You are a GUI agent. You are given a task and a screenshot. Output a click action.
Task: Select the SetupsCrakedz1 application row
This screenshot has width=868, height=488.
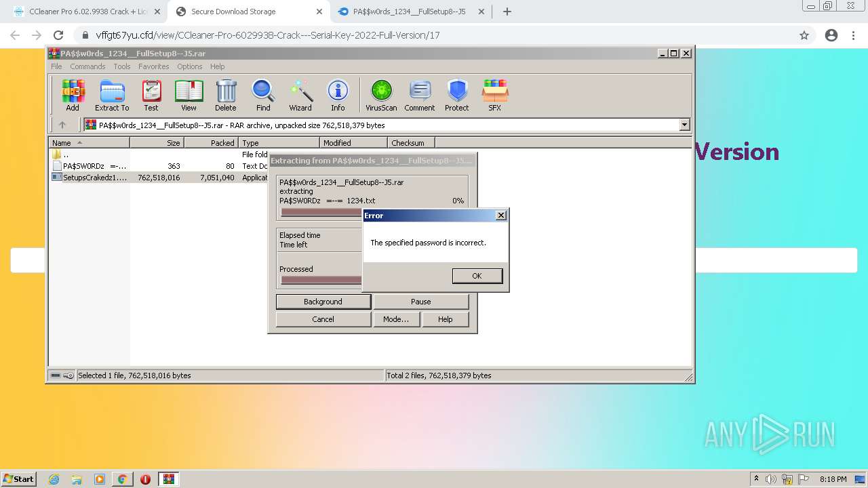point(159,178)
